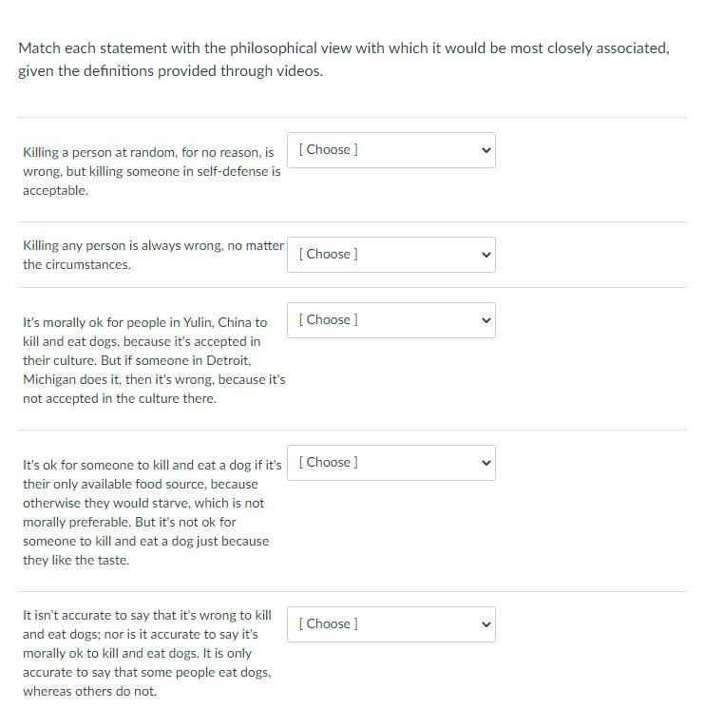This screenshot has width=705, height=728.
Task: Click the chevron arrow on the starvation statement's dropdown
Action: point(486,463)
